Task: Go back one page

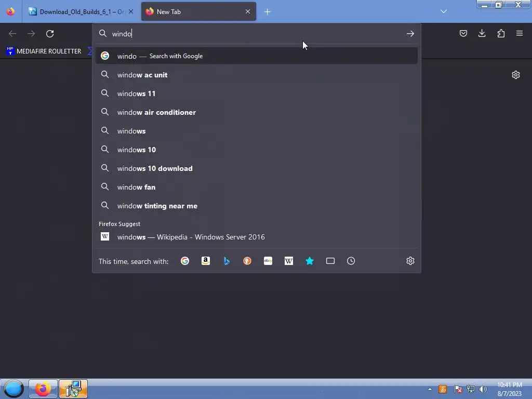Action: (x=12, y=34)
